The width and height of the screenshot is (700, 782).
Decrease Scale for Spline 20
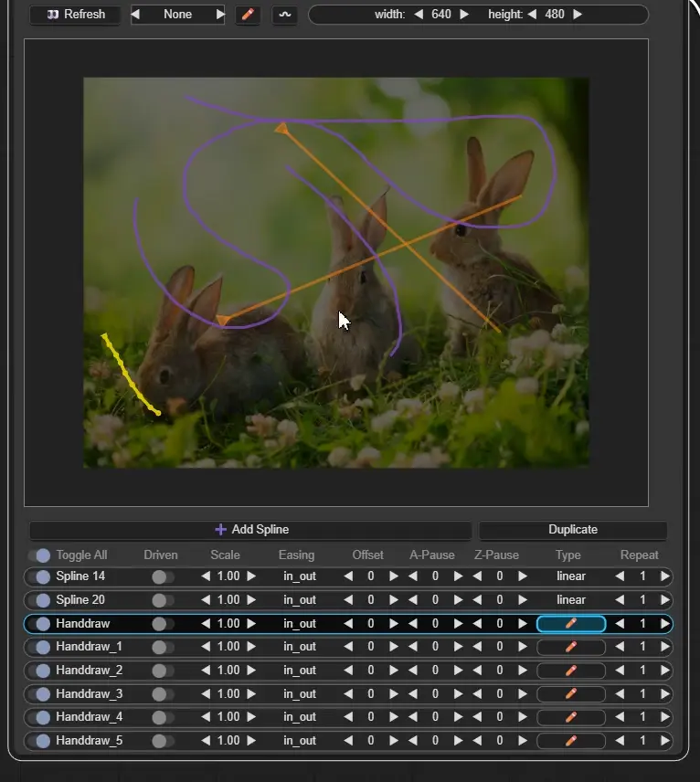[206, 600]
